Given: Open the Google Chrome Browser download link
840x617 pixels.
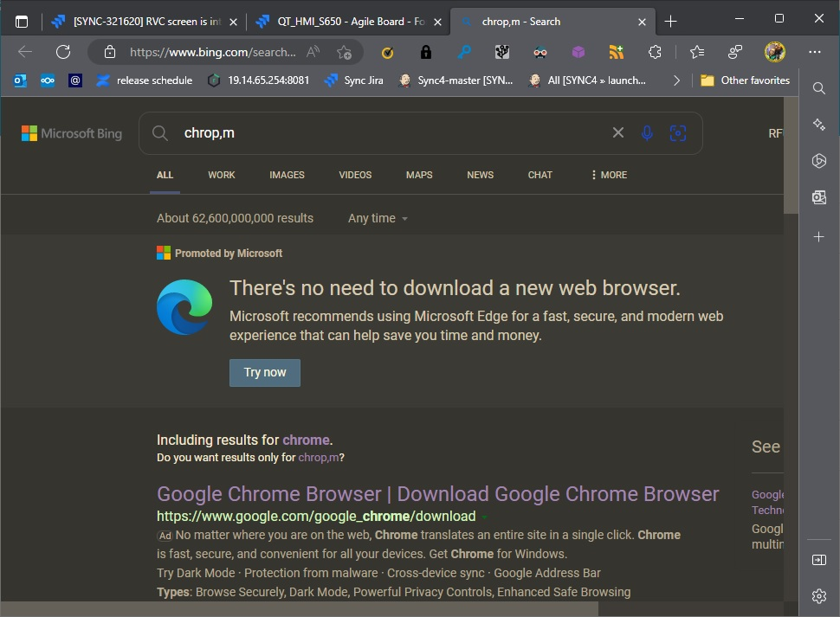Looking at the screenshot, I should [437, 494].
